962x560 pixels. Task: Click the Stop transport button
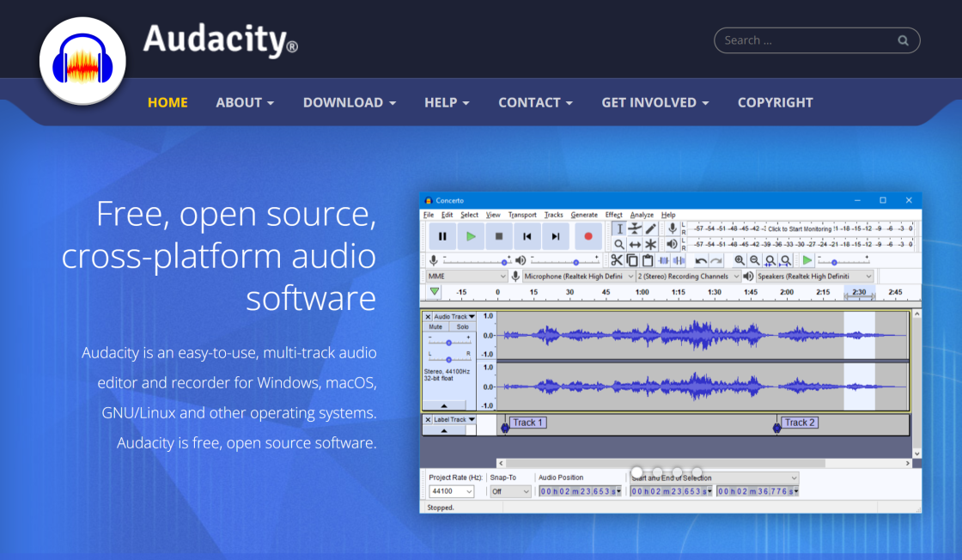499,236
